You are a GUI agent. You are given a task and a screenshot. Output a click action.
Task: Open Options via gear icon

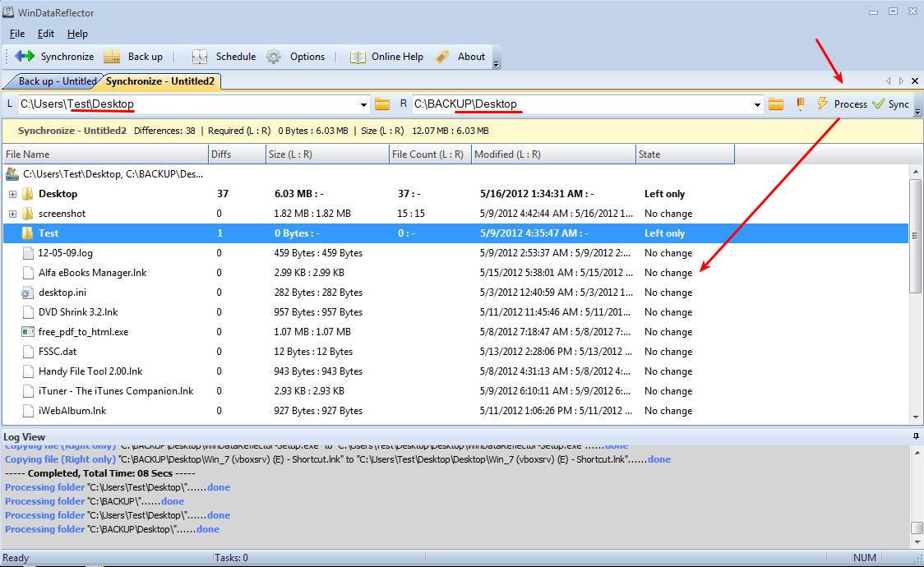274,57
